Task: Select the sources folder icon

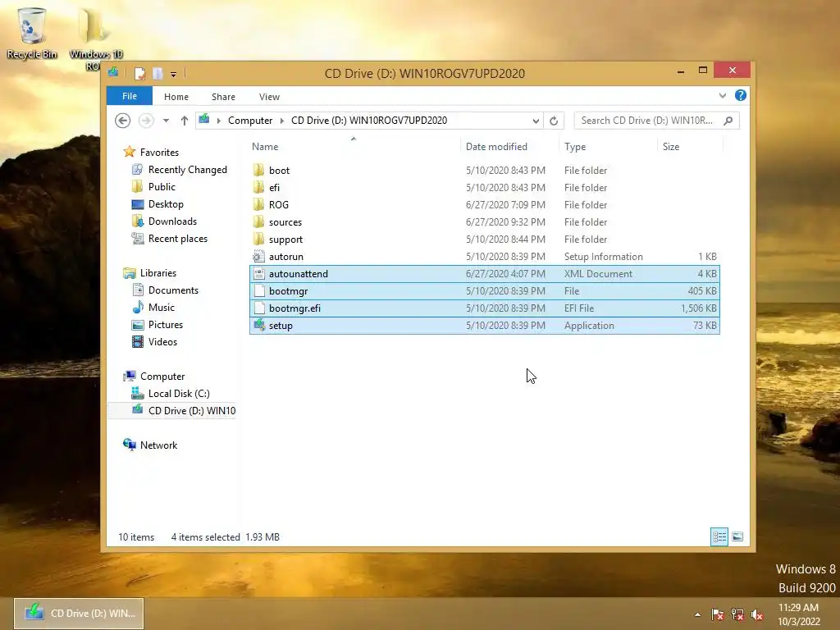Action: 258,221
